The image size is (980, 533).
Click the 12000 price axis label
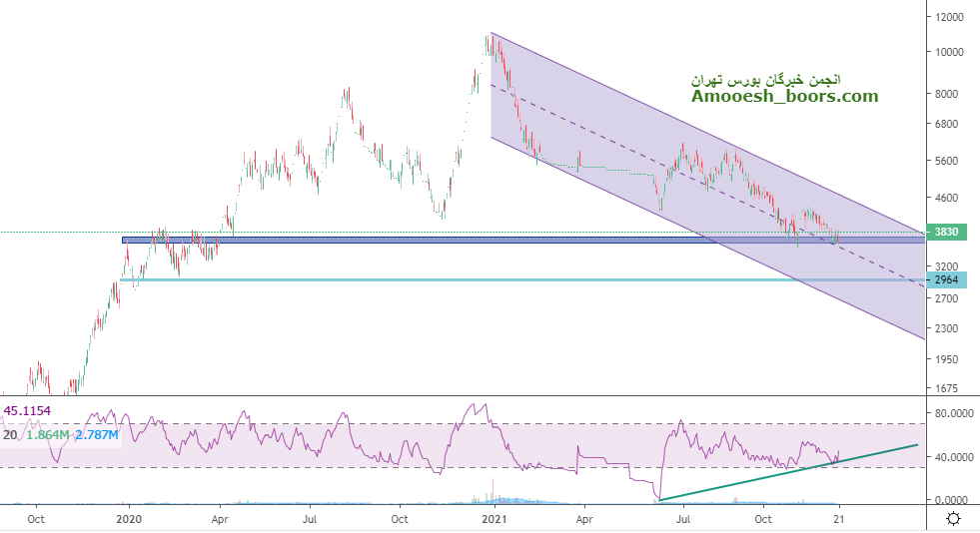tap(949, 18)
